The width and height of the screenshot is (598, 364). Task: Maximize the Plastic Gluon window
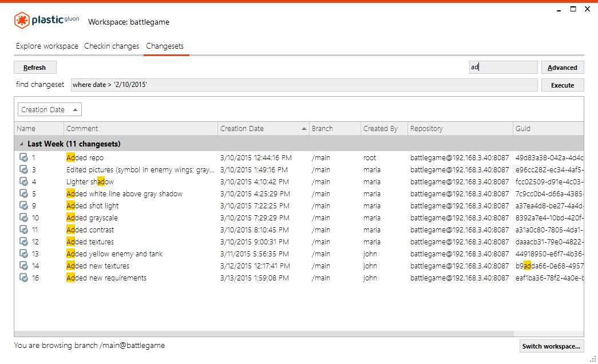pyautogui.click(x=573, y=9)
